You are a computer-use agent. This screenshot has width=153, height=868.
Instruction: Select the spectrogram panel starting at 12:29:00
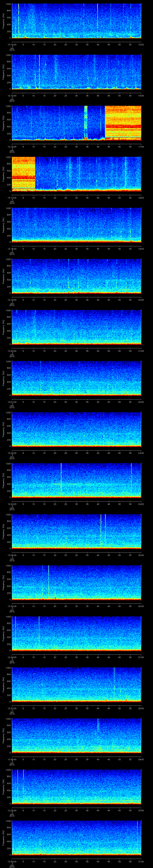[x=76, y=786]
